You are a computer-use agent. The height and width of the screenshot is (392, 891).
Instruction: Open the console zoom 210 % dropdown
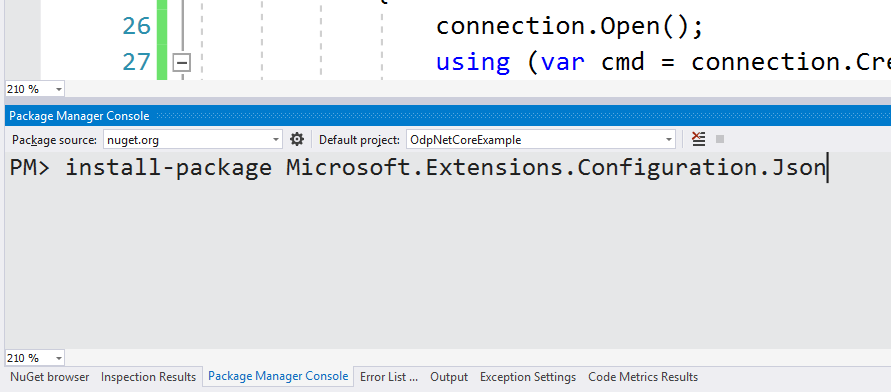click(x=35, y=358)
